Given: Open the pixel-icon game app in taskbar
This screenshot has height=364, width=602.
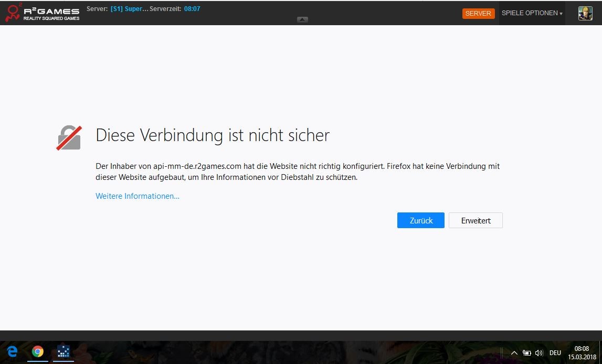Looking at the screenshot, I should [x=64, y=352].
